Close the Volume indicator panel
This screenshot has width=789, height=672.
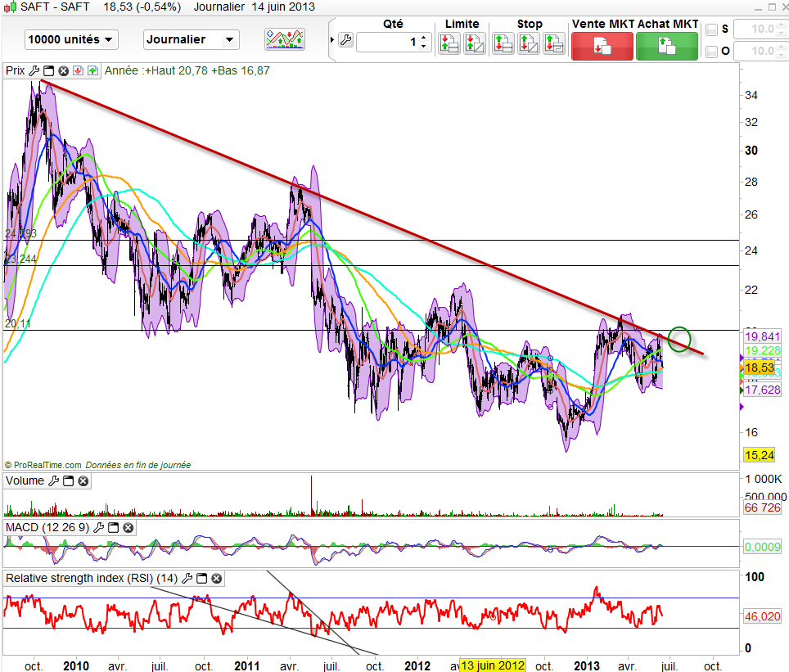83,481
